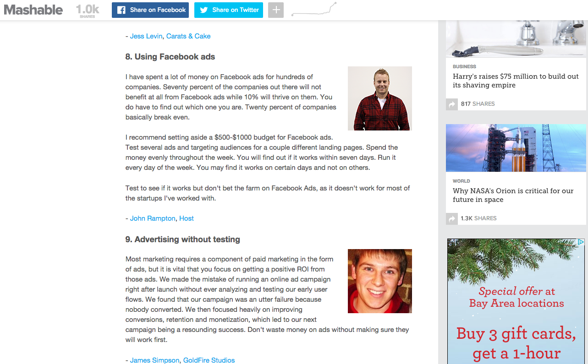
Task: Visit the GoldFire Studios link
Action: [x=209, y=360]
